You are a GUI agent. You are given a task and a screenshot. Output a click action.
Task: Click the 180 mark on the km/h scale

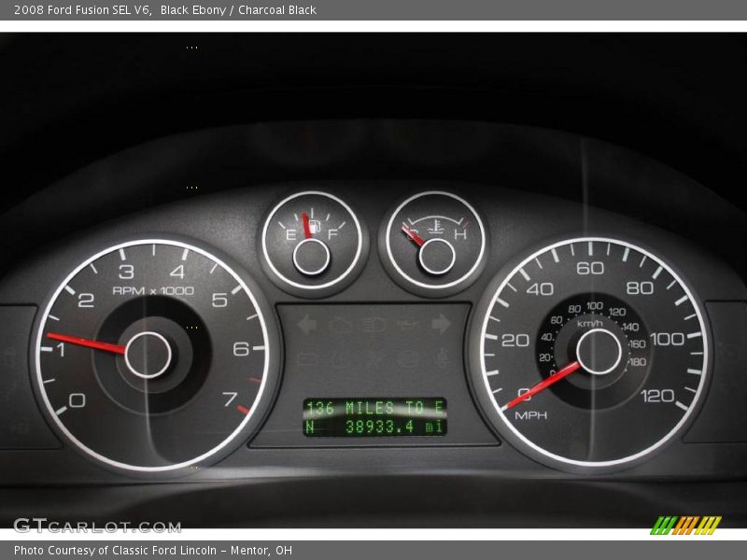point(638,362)
